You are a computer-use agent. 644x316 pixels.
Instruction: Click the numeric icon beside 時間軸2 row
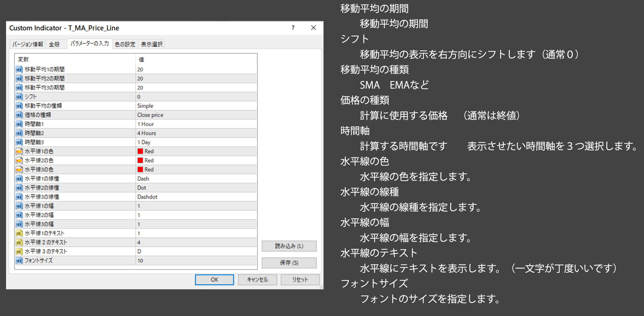[19, 133]
